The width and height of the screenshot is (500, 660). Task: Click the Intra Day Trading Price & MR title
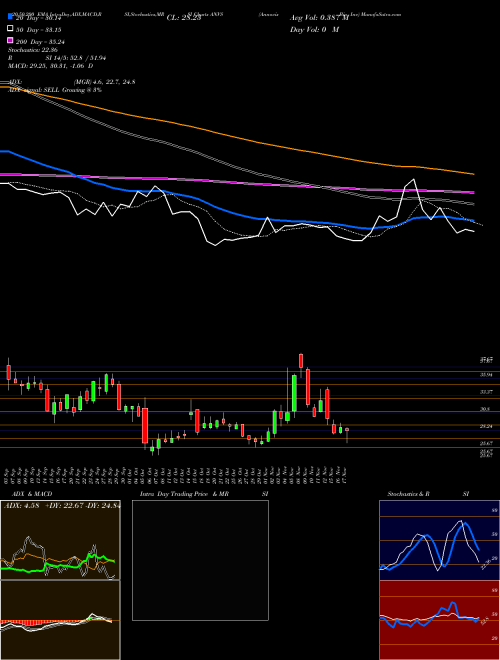coord(184,494)
